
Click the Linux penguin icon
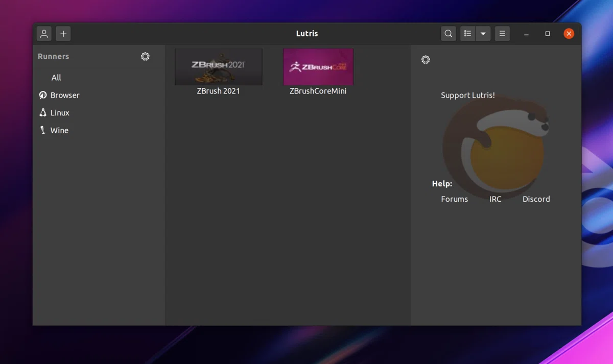coord(43,113)
